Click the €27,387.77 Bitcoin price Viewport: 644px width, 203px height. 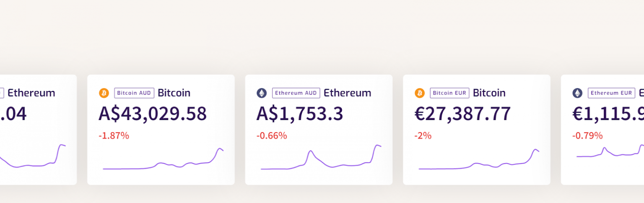(x=463, y=114)
